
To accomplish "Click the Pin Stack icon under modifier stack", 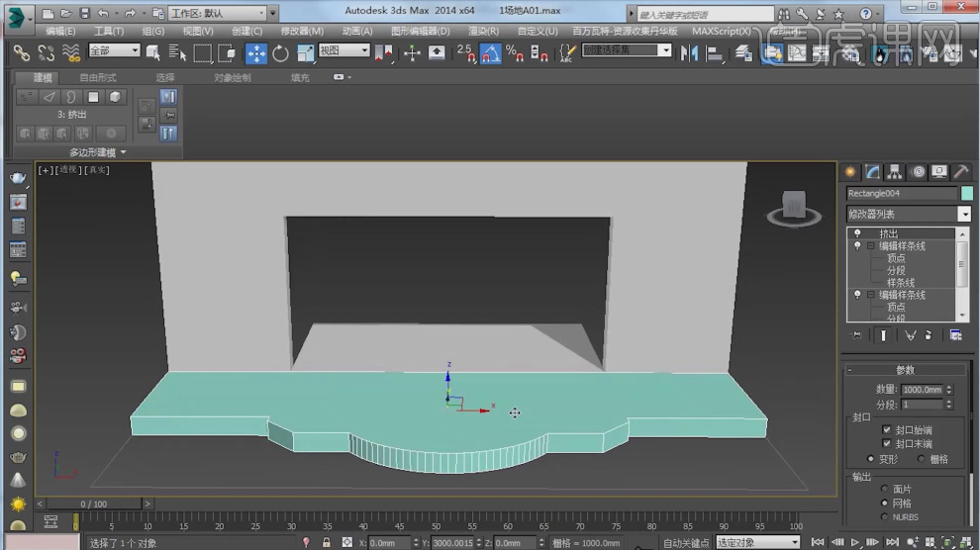I will [x=856, y=336].
